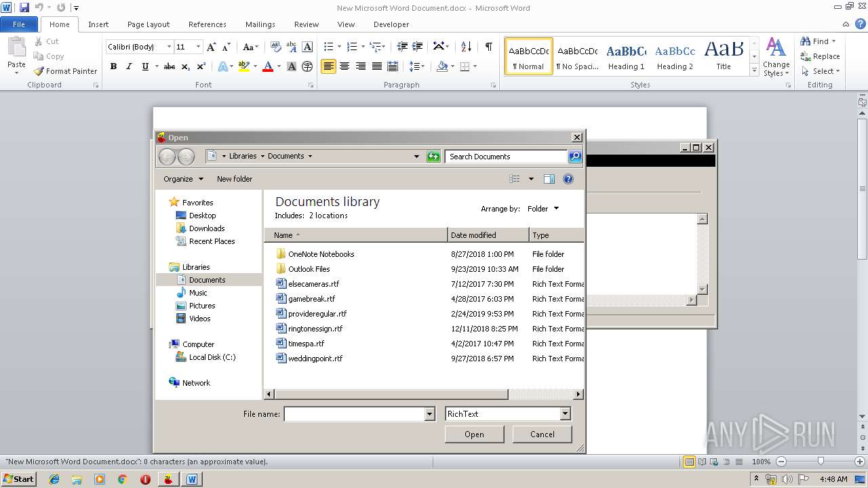Click the Shrink Font icon
Image resolution: width=868 pixels, height=488 pixels.
tap(226, 47)
